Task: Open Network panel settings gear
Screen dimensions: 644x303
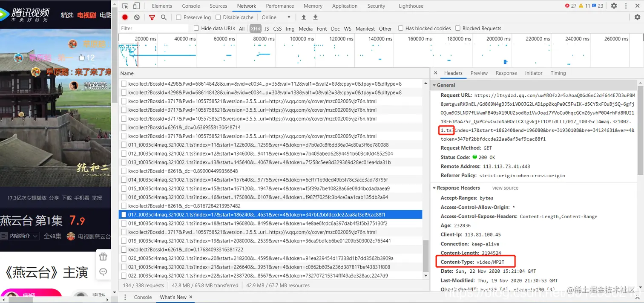Action: pyautogui.click(x=637, y=17)
